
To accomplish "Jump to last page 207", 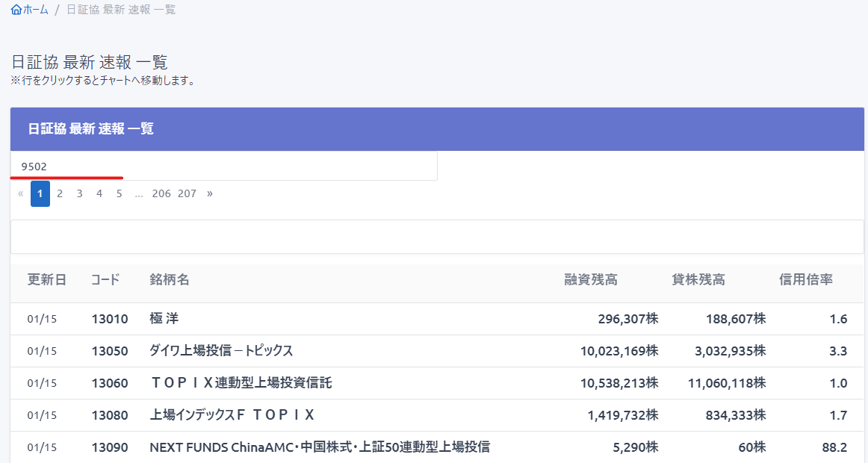I will pos(187,193).
